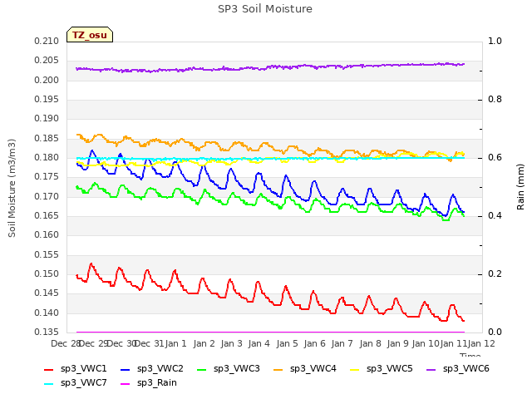Viewport: 532px width, 399px height.
Task: Click the 0.6 rain axis tick label
Action: point(495,158)
